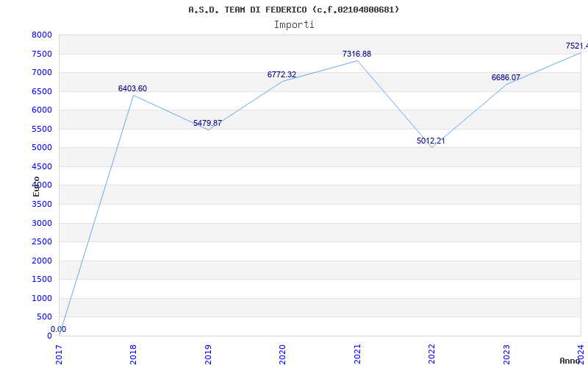
Task: Click the 2023 year axis label
Action: click(506, 354)
